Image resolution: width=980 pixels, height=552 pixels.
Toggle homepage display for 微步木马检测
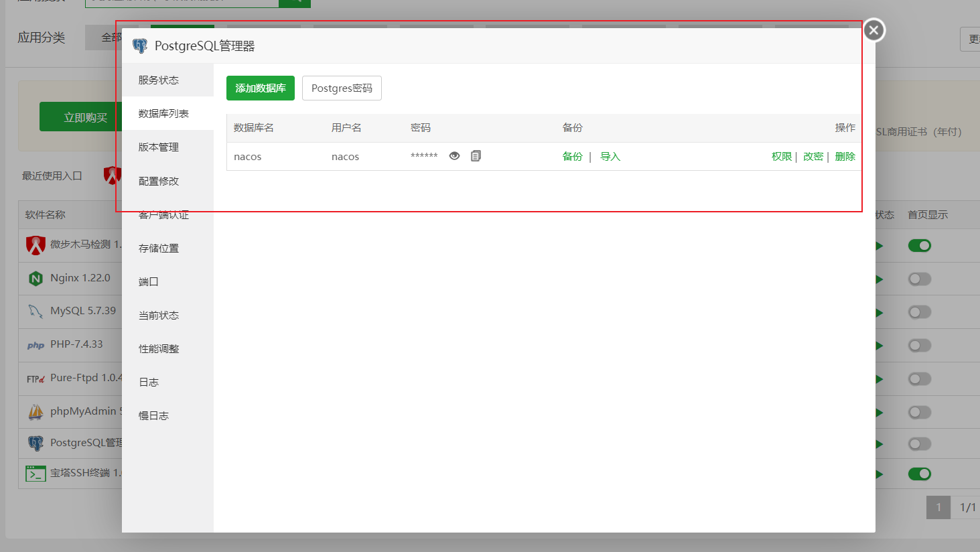coord(920,246)
